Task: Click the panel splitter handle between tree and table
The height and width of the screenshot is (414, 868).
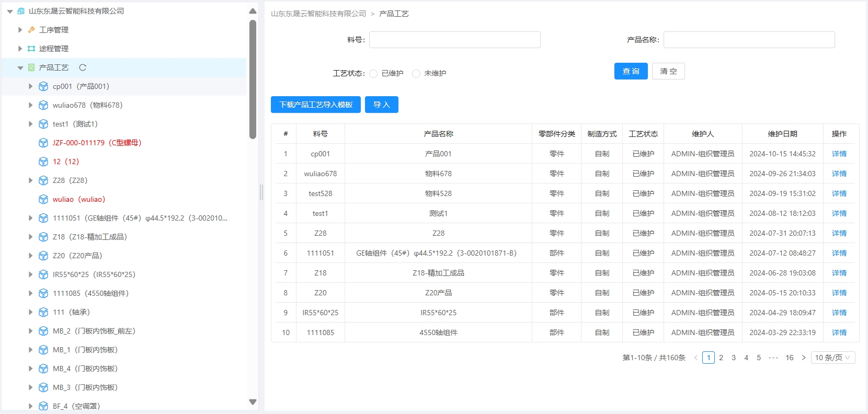Action: pyautogui.click(x=261, y=192)
